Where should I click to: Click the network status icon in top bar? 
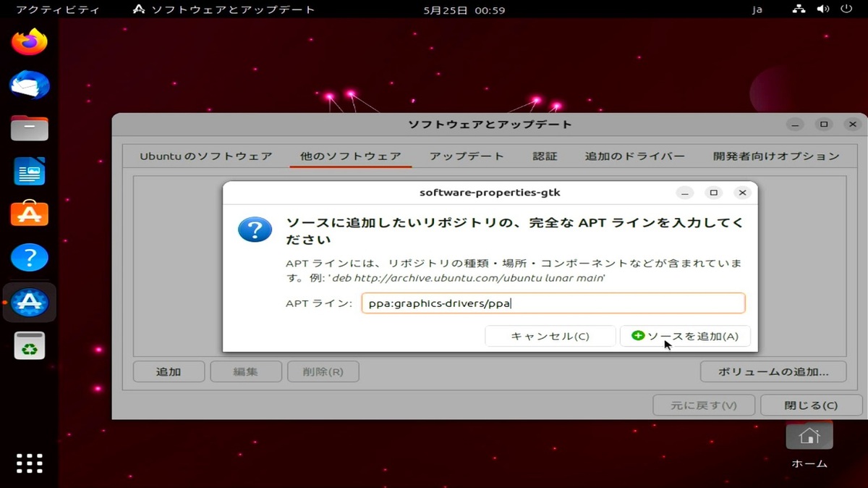tap(799, 10)
